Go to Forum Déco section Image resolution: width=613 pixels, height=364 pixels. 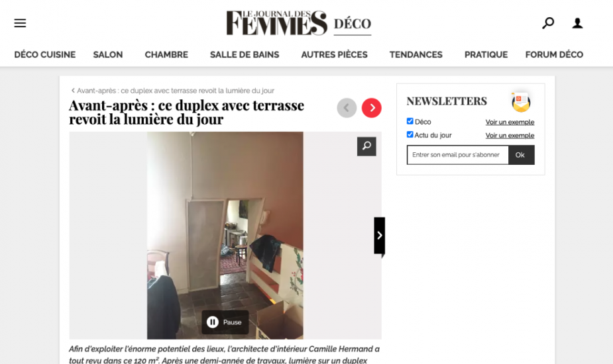[x=554, y=55]
